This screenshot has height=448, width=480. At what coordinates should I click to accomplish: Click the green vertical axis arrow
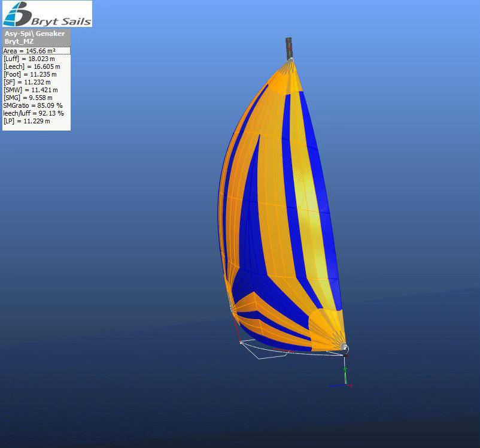pos(345,371)
